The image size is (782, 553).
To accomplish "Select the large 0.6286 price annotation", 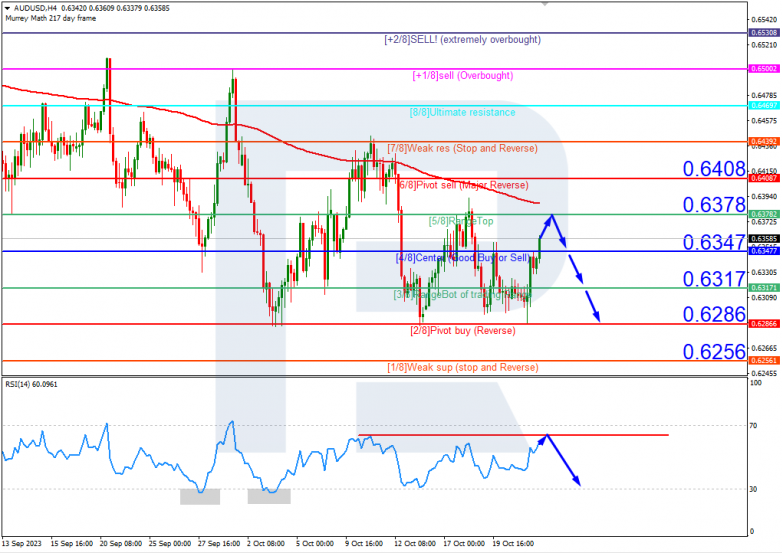I will coord(714,314).
